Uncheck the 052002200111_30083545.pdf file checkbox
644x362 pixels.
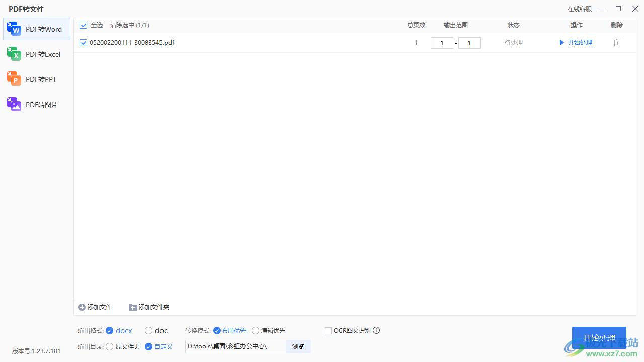tap(84, 43)
